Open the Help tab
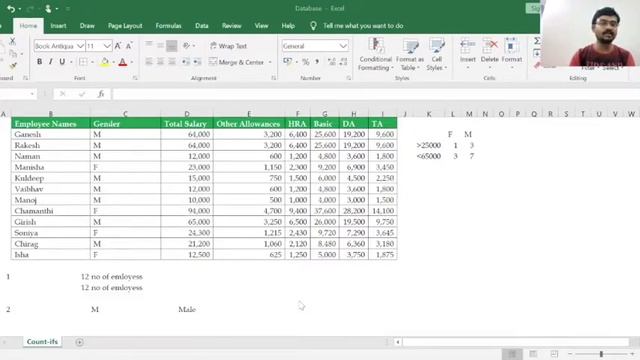This screenshot has height=360, width=640. pos(288,26)
